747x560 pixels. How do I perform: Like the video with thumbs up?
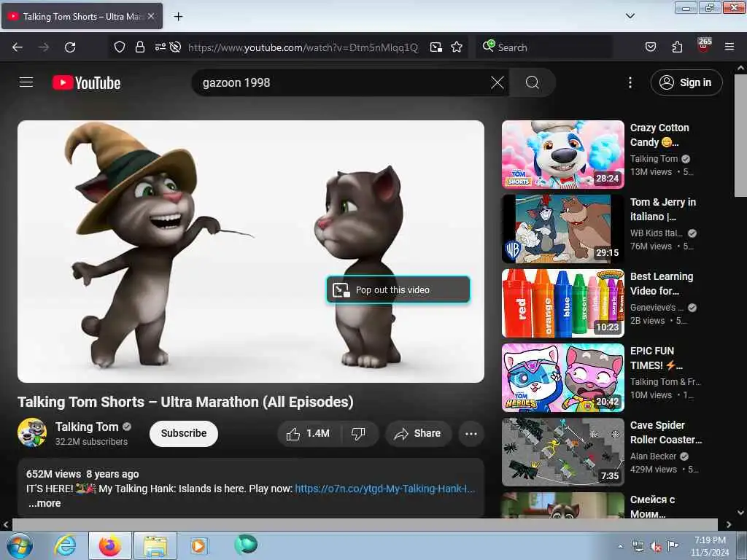click(308, 433)
